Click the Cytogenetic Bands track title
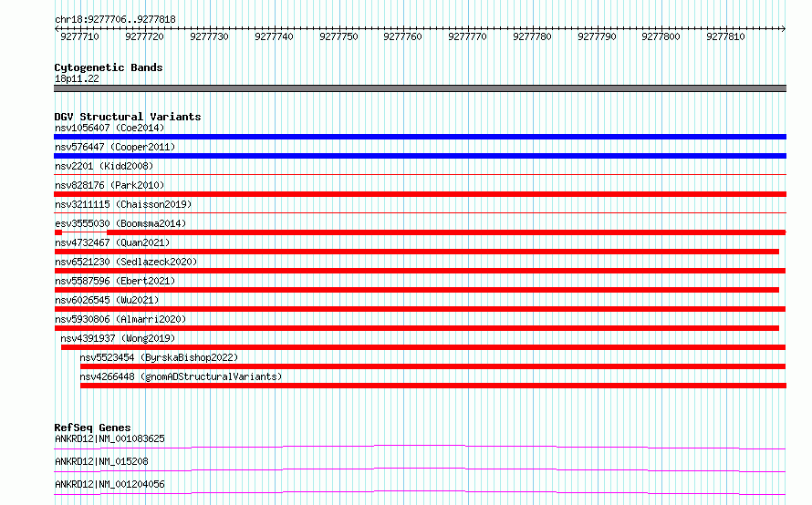The width and height of the screenshot is (812, 505). tap(109, 67)
